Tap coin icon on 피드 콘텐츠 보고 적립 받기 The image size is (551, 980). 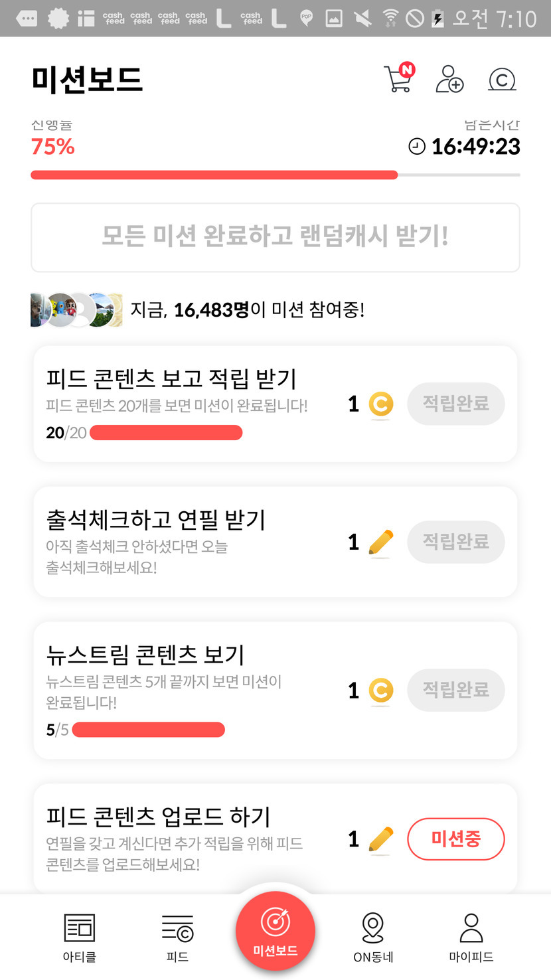381,404
